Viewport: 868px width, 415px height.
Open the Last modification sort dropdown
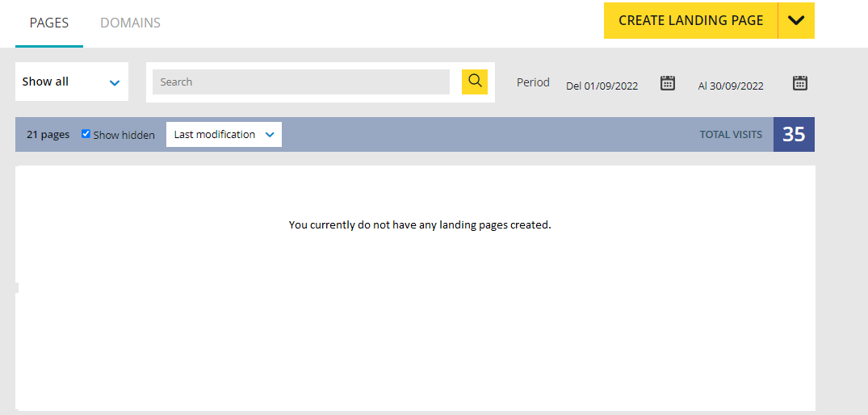[224, 135]
